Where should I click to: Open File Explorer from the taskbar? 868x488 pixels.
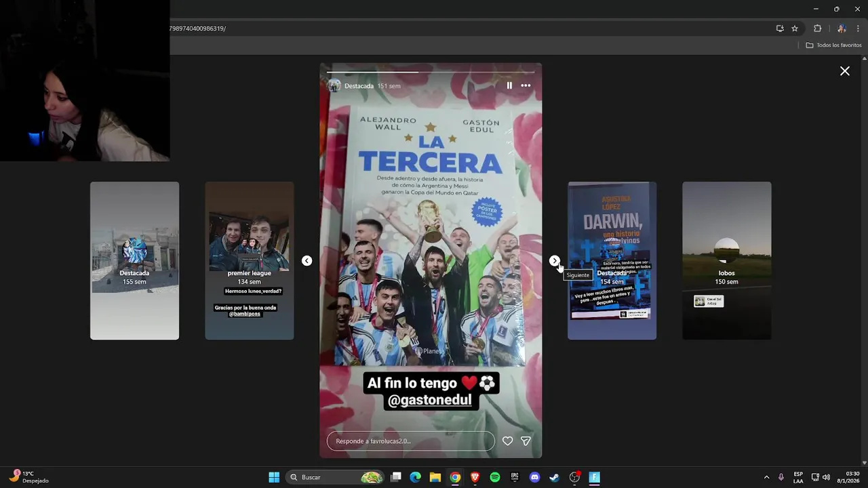(x=435, y=477)
